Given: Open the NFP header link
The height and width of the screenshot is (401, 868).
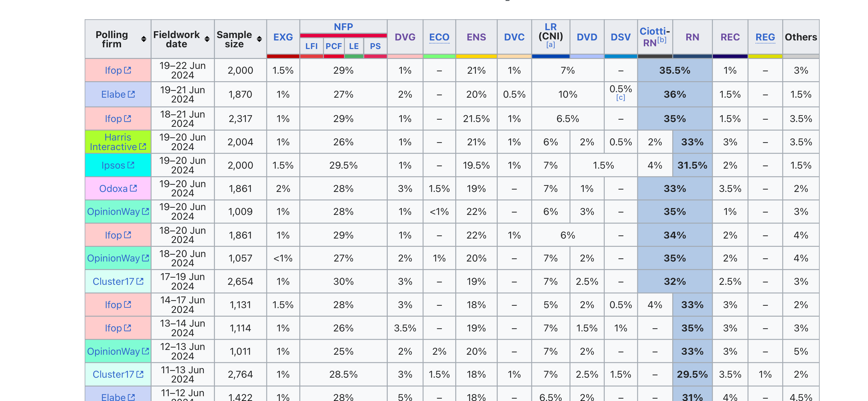Looking at the screenshot, I should tap(343, 27).
